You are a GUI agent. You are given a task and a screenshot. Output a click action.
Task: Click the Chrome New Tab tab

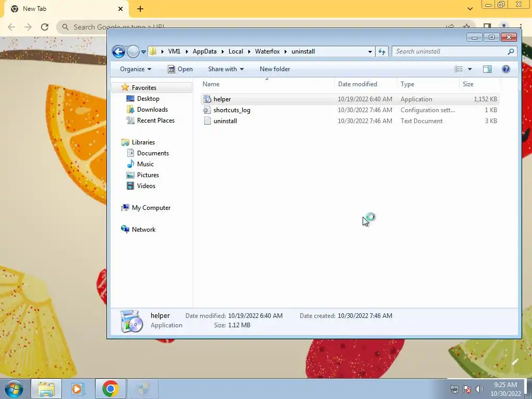click(x=66, y=9)
